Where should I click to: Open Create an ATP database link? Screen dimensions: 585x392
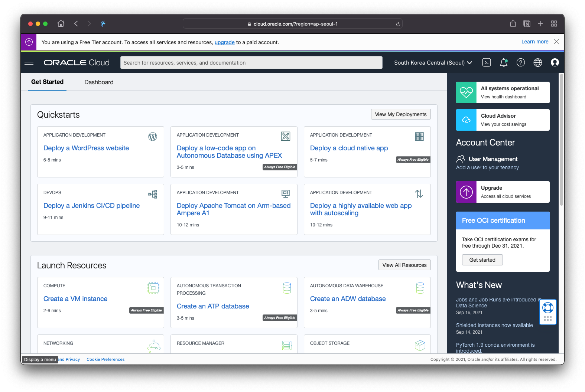click(213, 306)
